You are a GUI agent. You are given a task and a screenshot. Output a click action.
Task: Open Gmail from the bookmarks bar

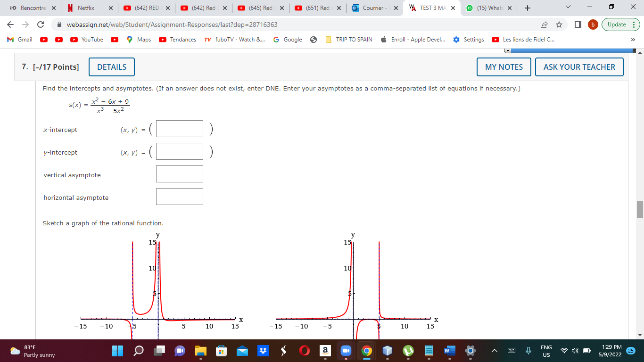(19, 40)
